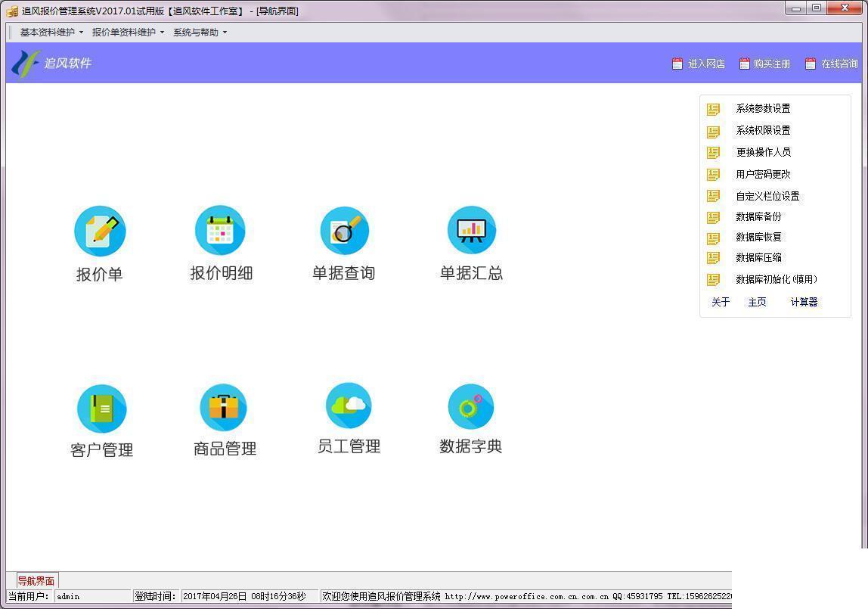This screenshot has height=609, width=868.
Task: Click the icon beside 数据库备份
Action: tap(714, 217)
